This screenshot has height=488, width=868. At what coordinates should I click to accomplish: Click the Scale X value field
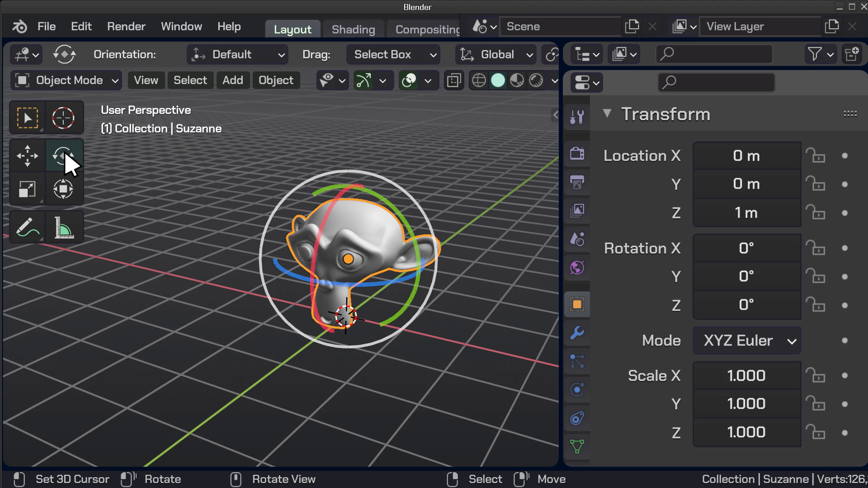point(746,375)
